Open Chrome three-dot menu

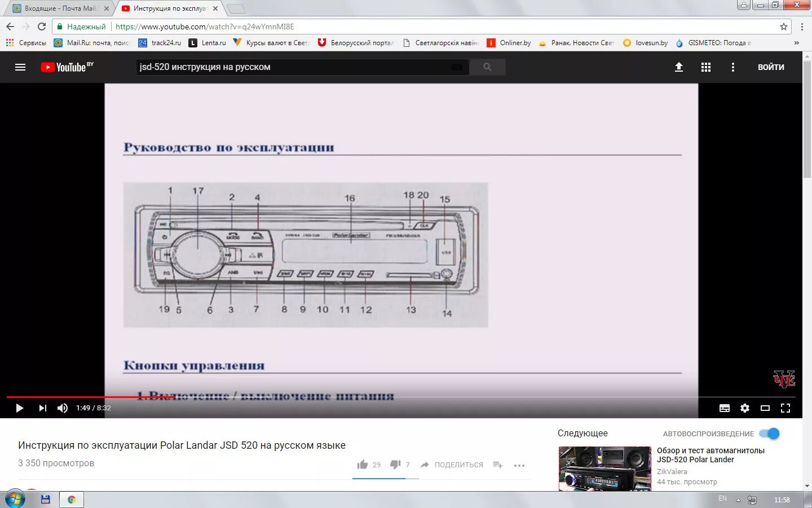point(802,27)
